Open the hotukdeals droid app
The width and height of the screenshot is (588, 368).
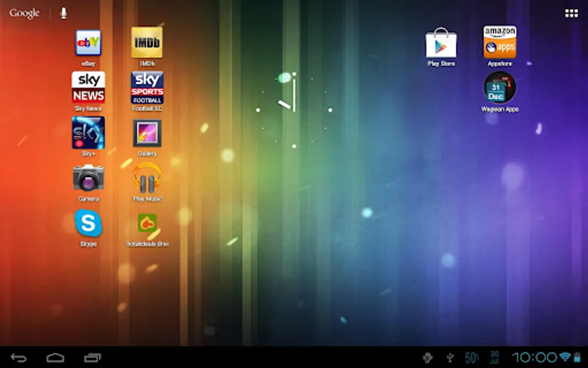tap(147, 223)
